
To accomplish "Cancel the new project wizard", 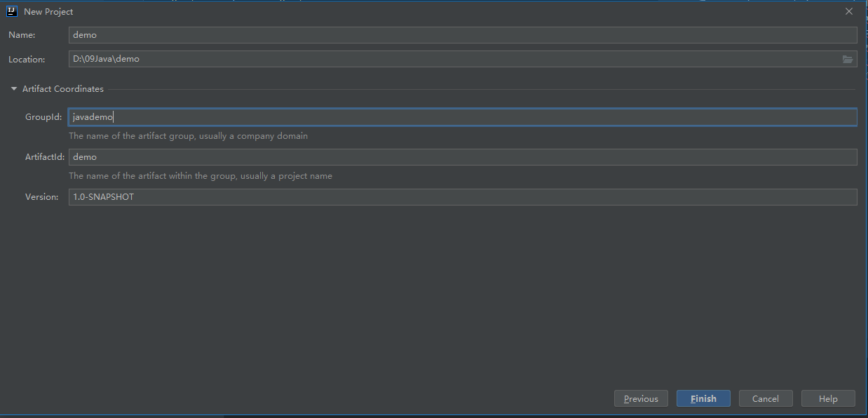I will coord(765,398).
